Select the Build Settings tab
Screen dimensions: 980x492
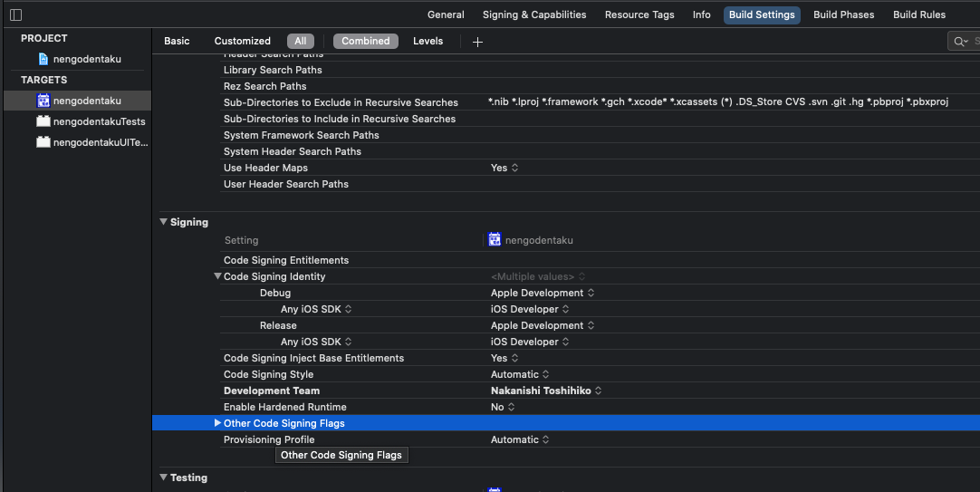tap(762, 14)
